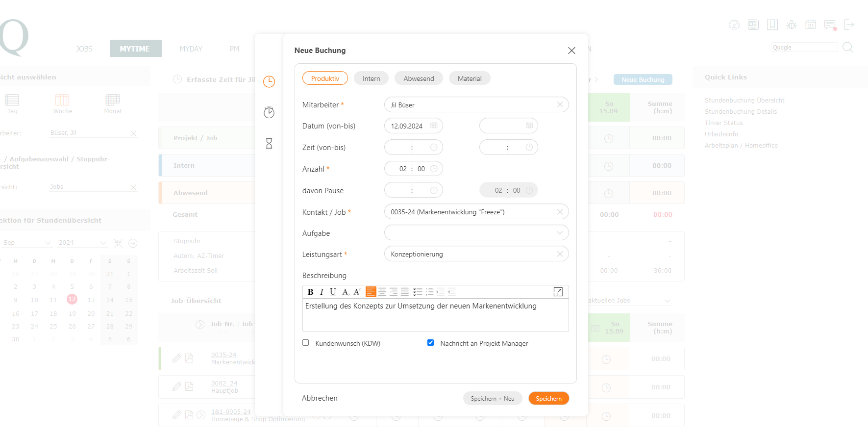Open the calendar icon in the header
The width and height of the screenshot is (868, 434).
click(x=811, y=25)
